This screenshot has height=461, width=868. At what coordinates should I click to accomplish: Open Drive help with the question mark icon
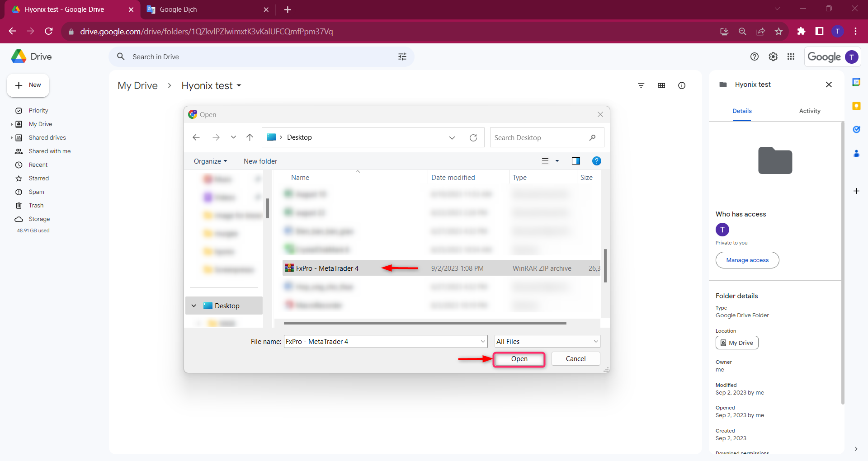[755, 56]
